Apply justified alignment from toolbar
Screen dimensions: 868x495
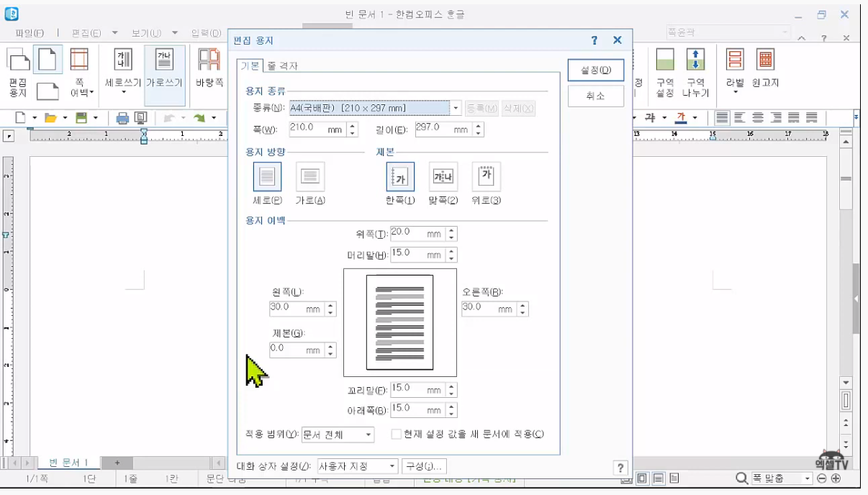pos(722,117)
